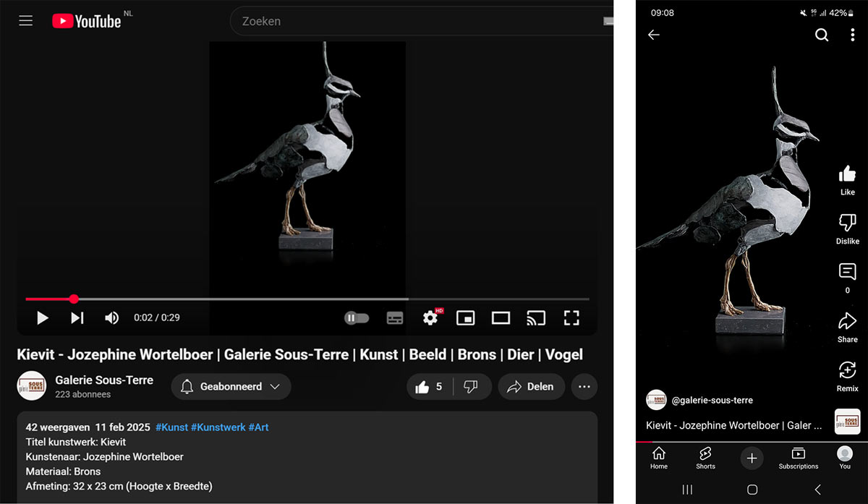Open video quality settings gear
Screen dimensions: 868x504
[x=431, y=317]
